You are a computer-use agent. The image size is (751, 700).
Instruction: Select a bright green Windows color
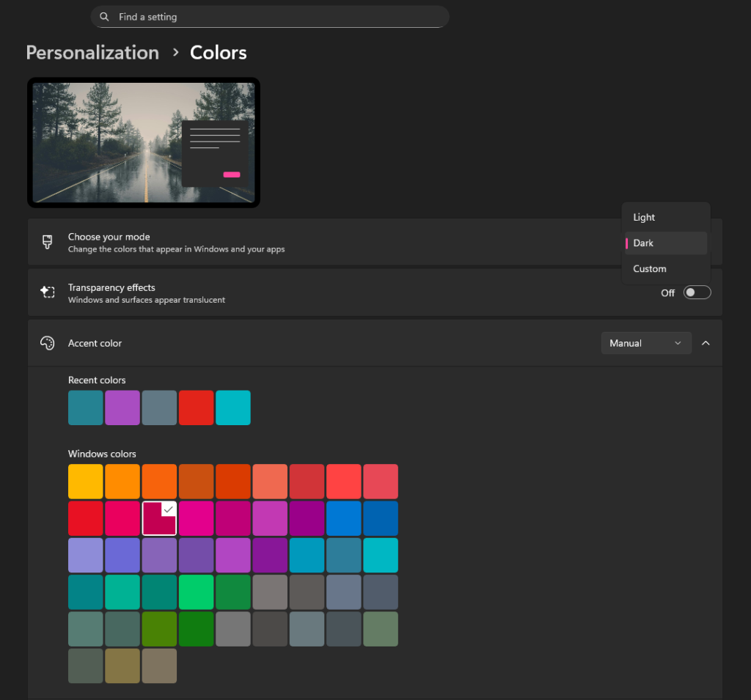(196, 592)
